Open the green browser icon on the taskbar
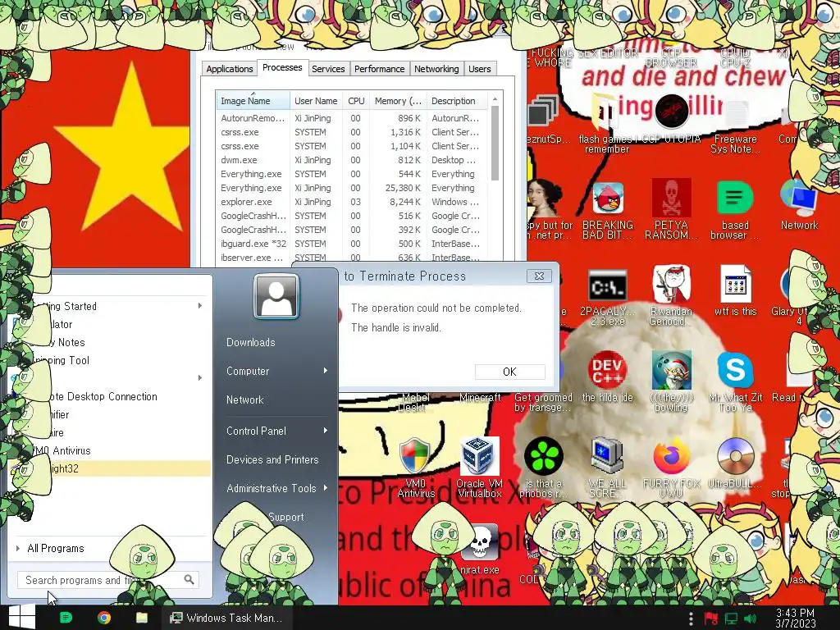Viewport: 840px width, 630px height. click(66, 618)
